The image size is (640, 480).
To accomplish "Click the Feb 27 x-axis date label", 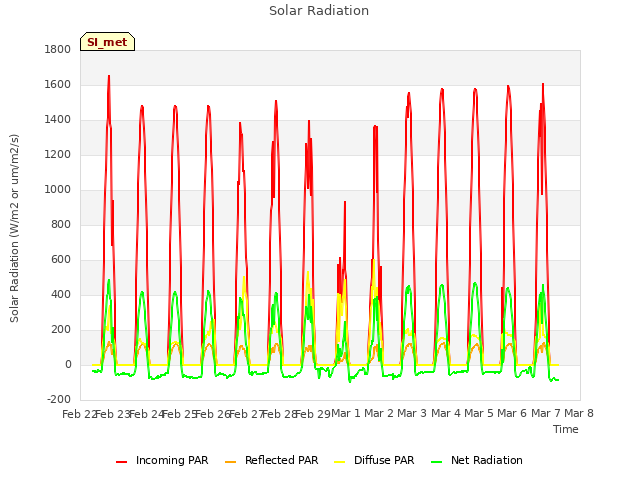I will coord(246,414).
